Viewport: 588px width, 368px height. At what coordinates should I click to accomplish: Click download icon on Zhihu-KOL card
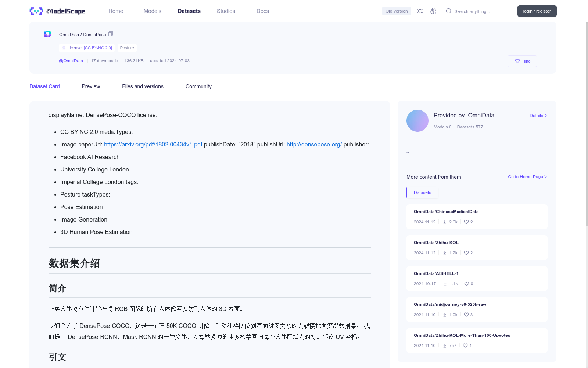[x=445, y=253]
